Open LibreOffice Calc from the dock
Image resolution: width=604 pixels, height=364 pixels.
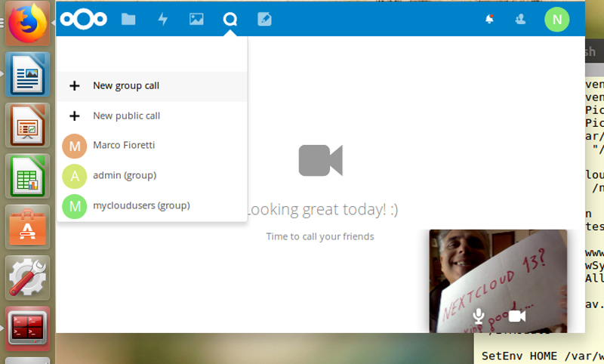pyautogui.click(x=27, y=175)
